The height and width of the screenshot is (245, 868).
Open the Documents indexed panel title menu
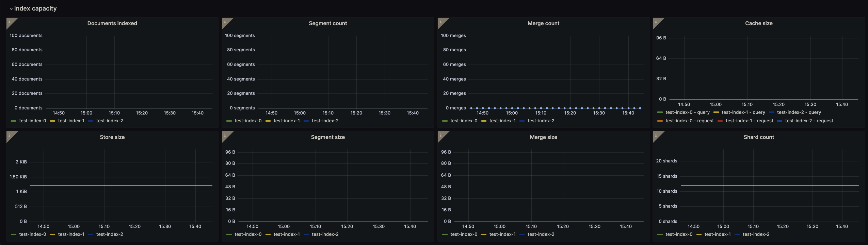pos(112,23)
